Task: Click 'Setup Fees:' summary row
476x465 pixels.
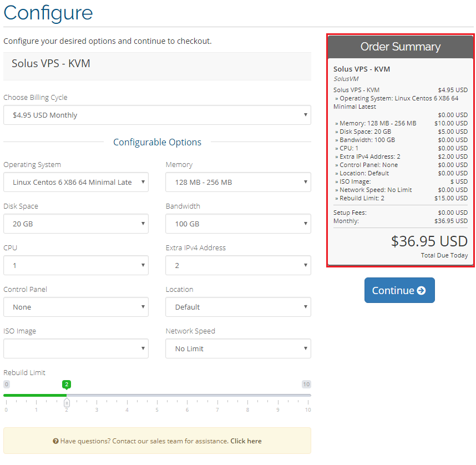Action: [x=401, y=213]
